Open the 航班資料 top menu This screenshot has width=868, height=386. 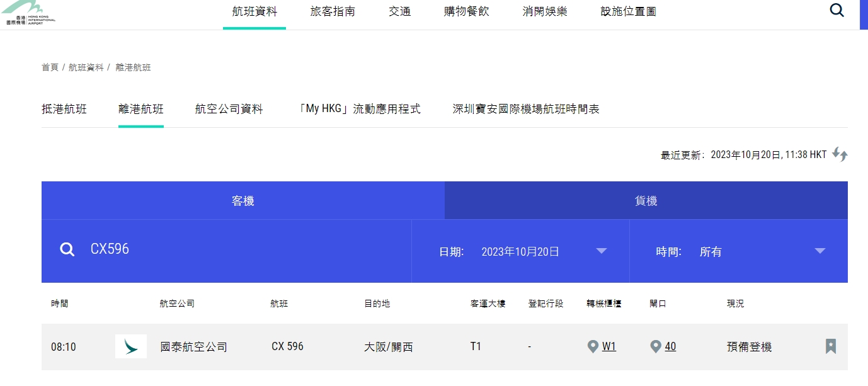point(254,11)
